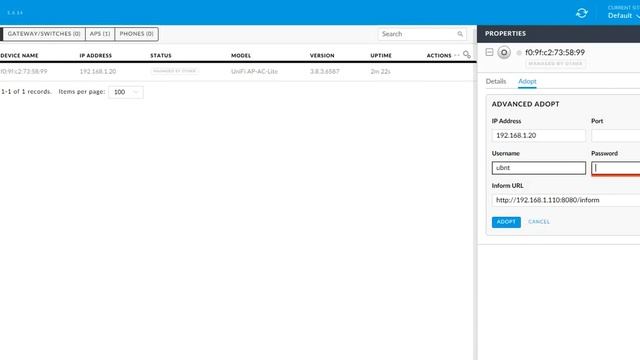The height and width of the screenshot is (360, 640).
Task: Open column settings icon next to Actions
Action: tap(467, 55)
